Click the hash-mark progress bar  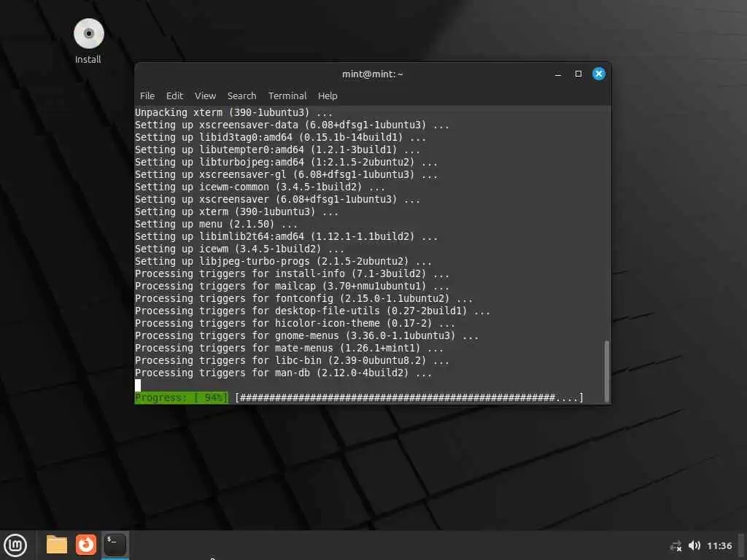pos(409,397)
